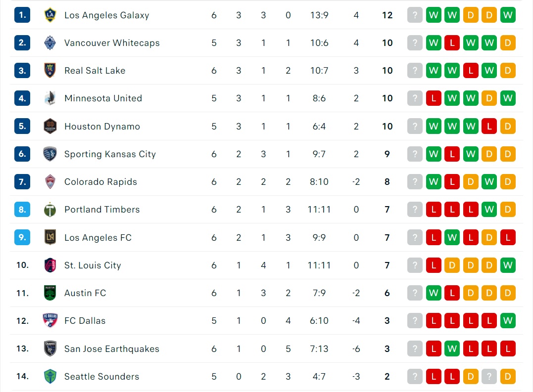The width and height of the screenshot is (533, 392).
Task: Click the gray '?' between Seattle's D results
Action: (489, 376)
